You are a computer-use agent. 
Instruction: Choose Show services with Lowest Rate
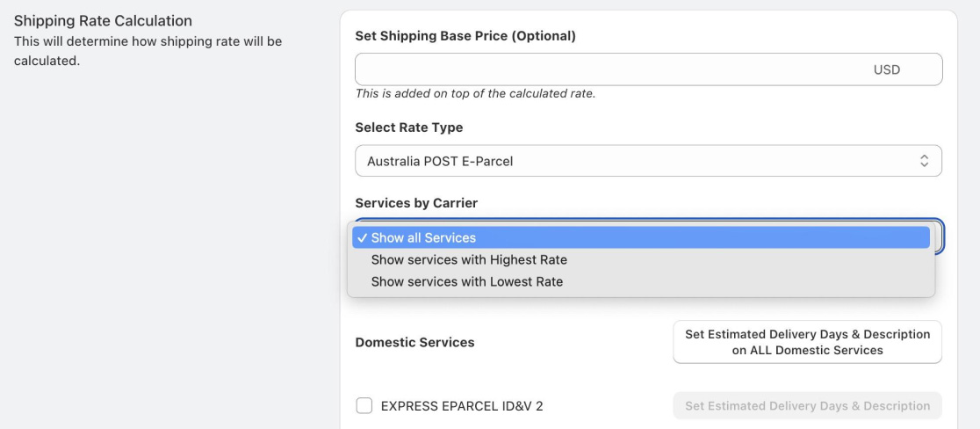point(467,282)
